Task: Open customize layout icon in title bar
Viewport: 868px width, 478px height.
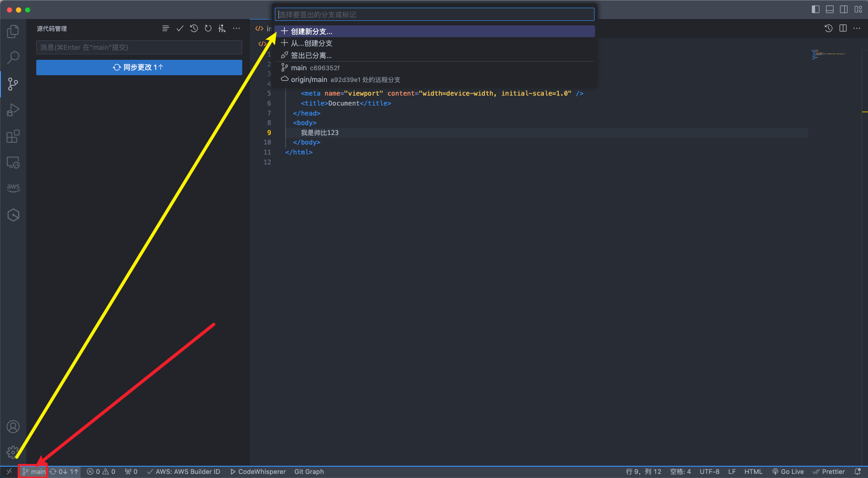Action: click(858, 10)
